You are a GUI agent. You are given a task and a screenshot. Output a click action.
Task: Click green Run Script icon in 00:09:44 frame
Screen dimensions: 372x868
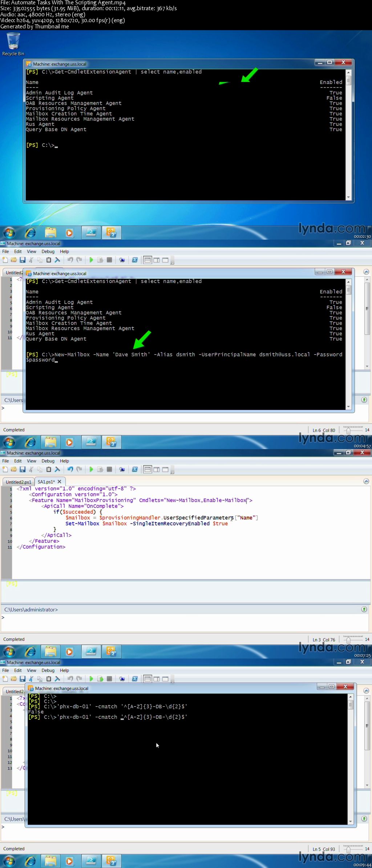[91, 679]
